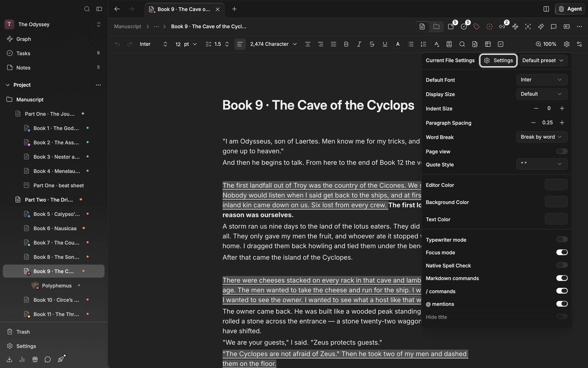Apply italic formatting

[359, 44]
